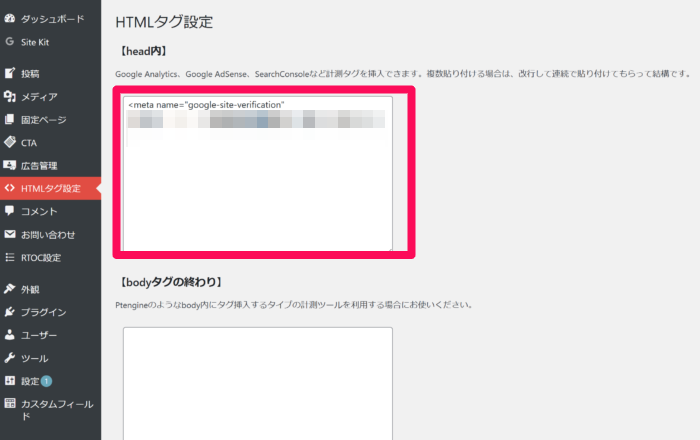Image resolution: width=700 pixels, height=440 pixels.
Task: Click the 【head内】 section label
Action: [x=143, y=51]
